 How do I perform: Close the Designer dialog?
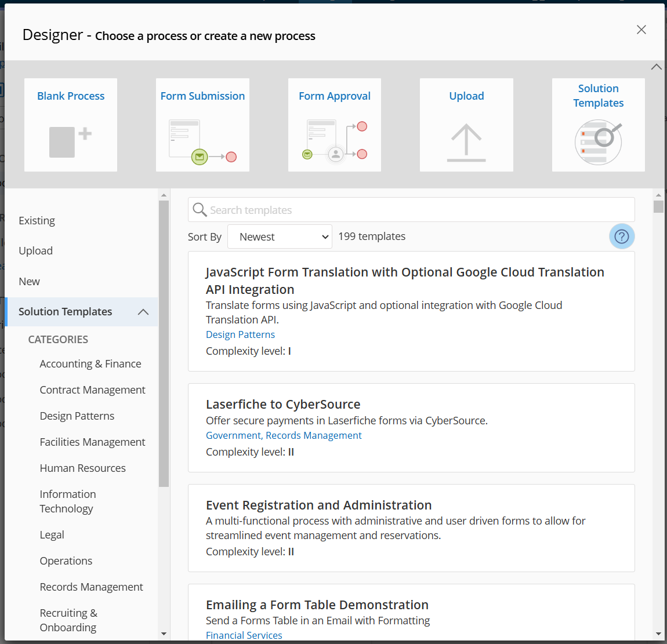pyautogui.click(x=641, y=30)
